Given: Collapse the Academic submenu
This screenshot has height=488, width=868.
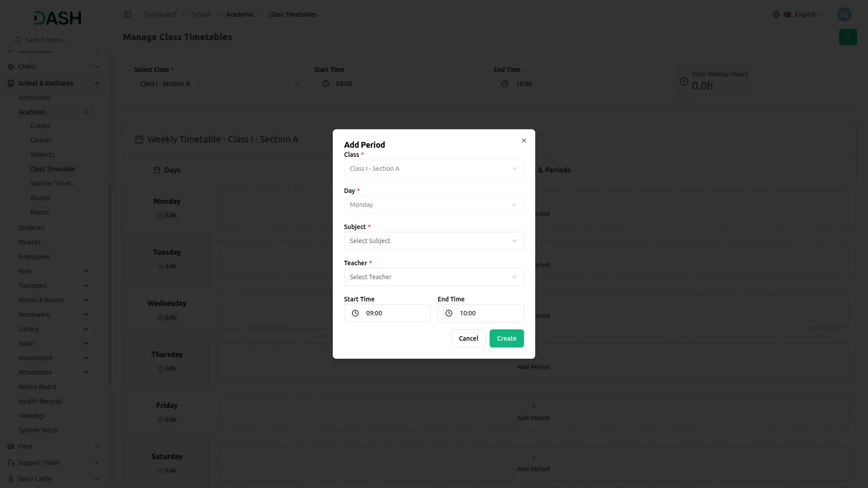Looking at the screenshot, I should coord(86,112).
